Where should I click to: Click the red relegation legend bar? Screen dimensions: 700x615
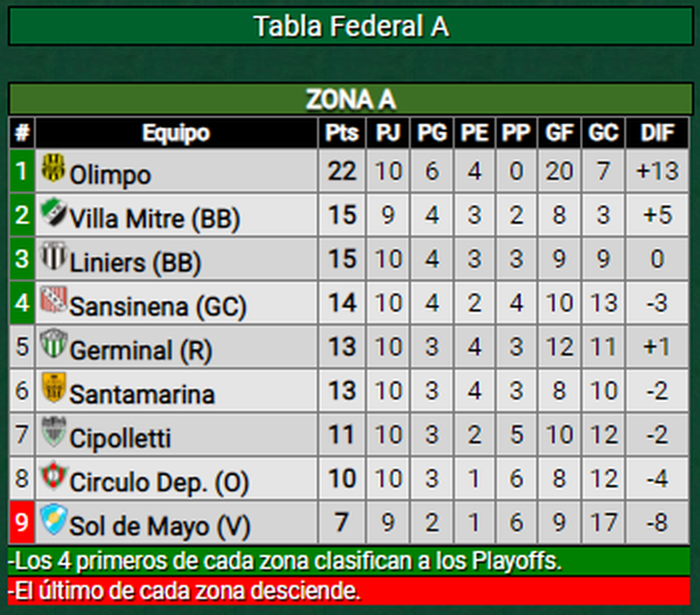click(x=350, y=590)
